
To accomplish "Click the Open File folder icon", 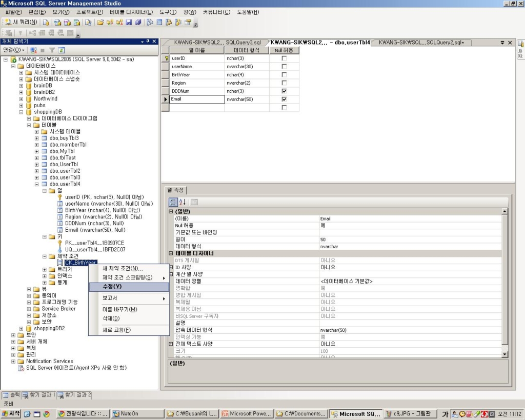I will click(100, 23).
